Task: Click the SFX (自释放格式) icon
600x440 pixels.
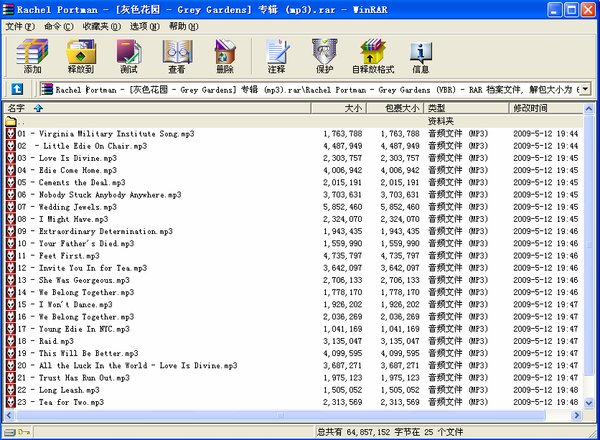Action: point(373,56)
